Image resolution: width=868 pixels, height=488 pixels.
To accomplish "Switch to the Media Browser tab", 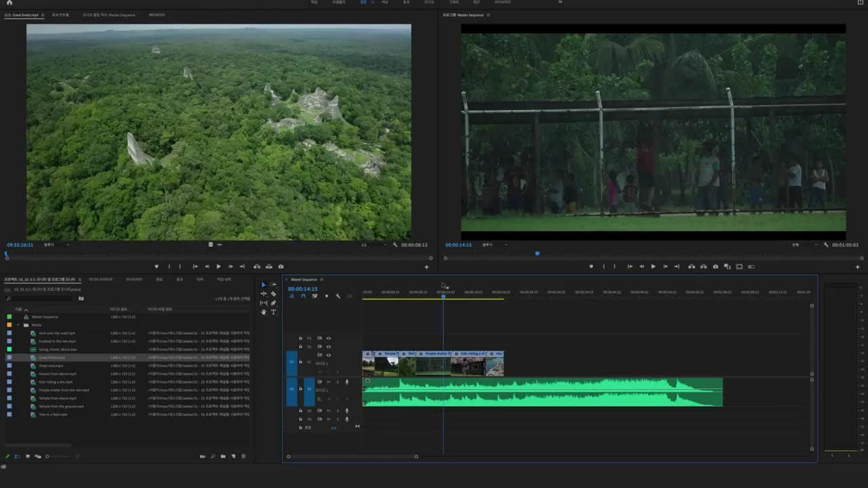I will tap(100, 279).
